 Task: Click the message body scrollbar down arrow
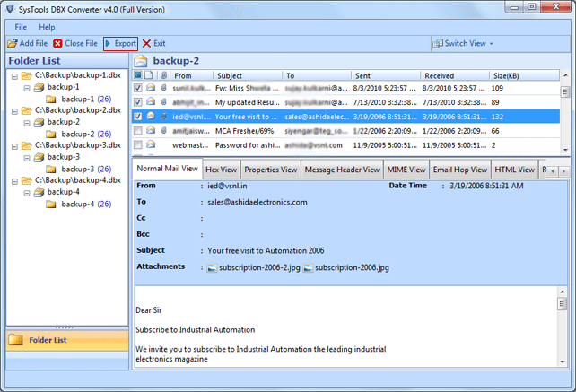(x=562, y=362)
